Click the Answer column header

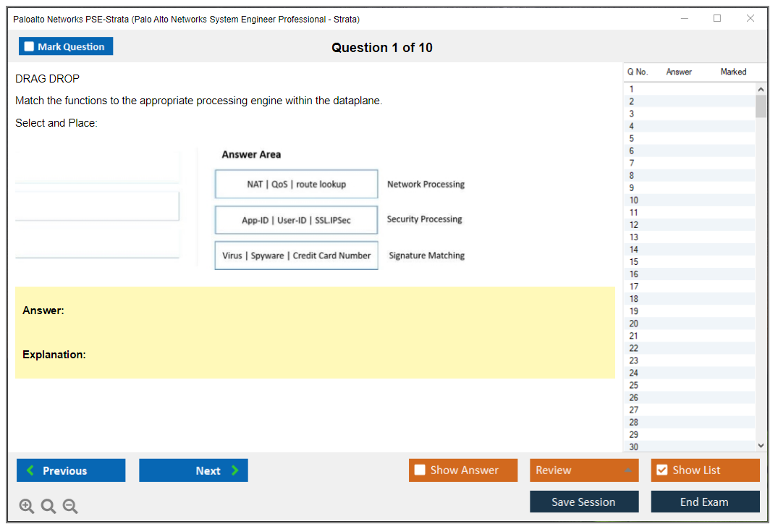pyautogui.click(x=679, y=72)
